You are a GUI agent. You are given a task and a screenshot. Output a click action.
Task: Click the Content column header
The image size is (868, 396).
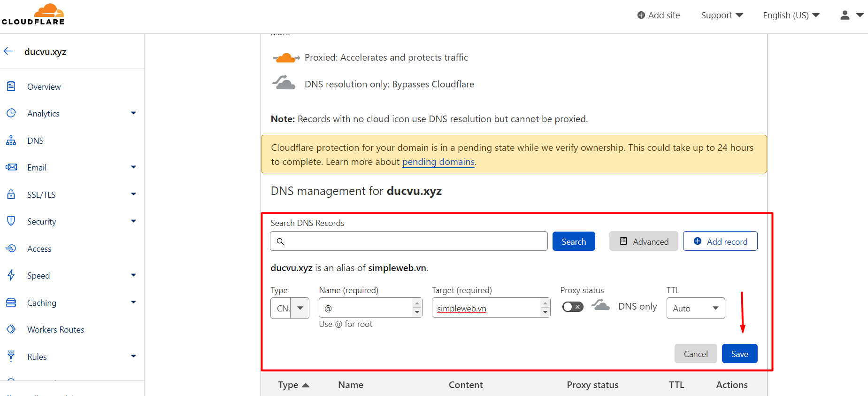466,385
